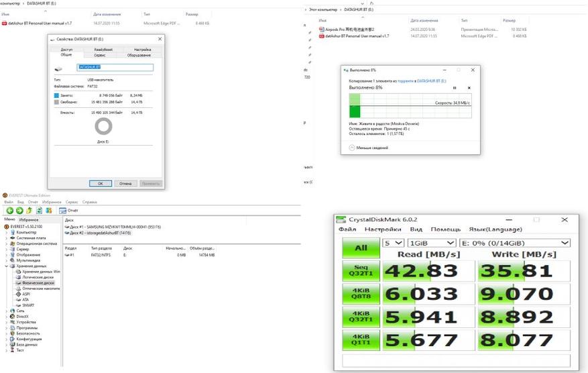Click the Отмена button in properties dialog
The width and height of the screenshot is (588, 373).
[125, 183]
